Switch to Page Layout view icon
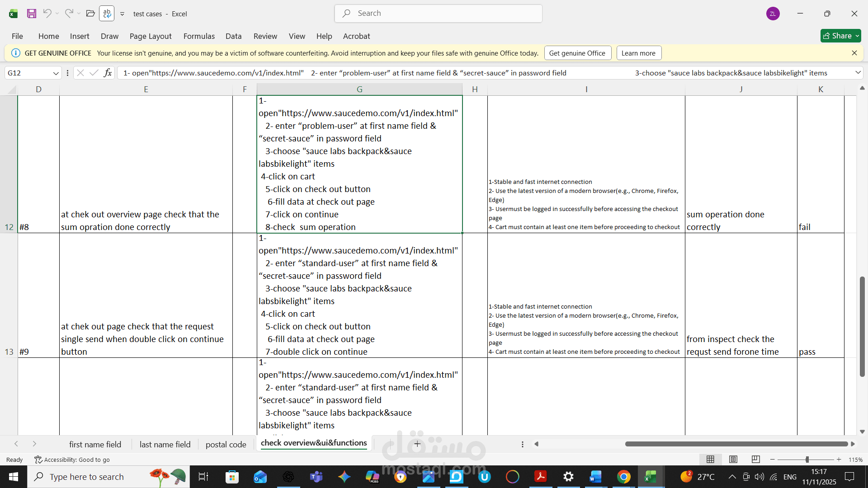Viewport: 868px width, 488px height. (x=733, y=460)
